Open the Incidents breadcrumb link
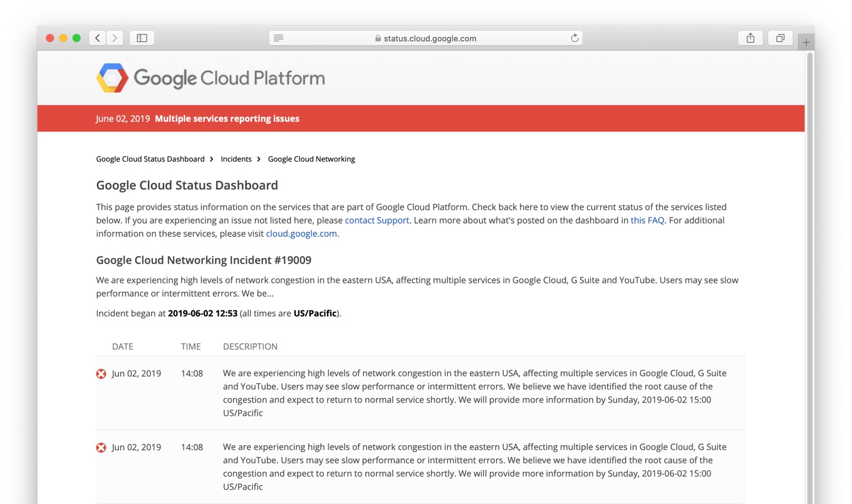 click(236, 159)
